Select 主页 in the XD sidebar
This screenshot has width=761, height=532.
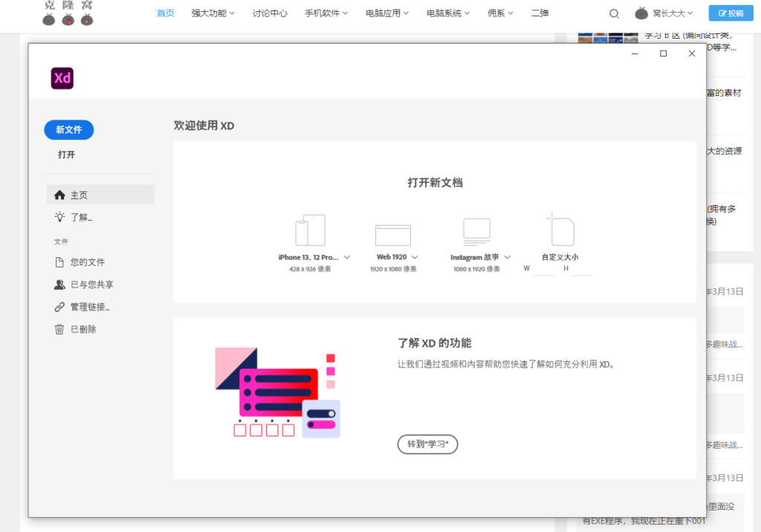[x=100, y=195]
